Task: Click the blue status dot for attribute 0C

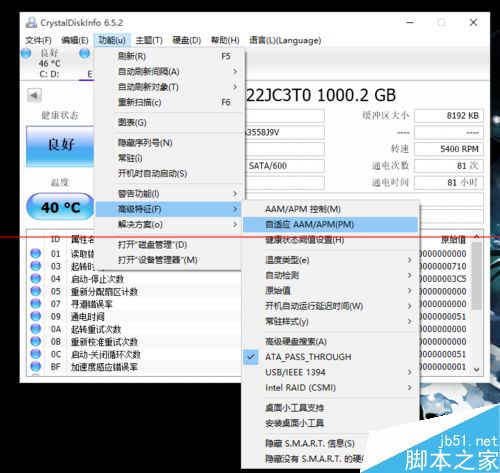Action: pos(36,354)
